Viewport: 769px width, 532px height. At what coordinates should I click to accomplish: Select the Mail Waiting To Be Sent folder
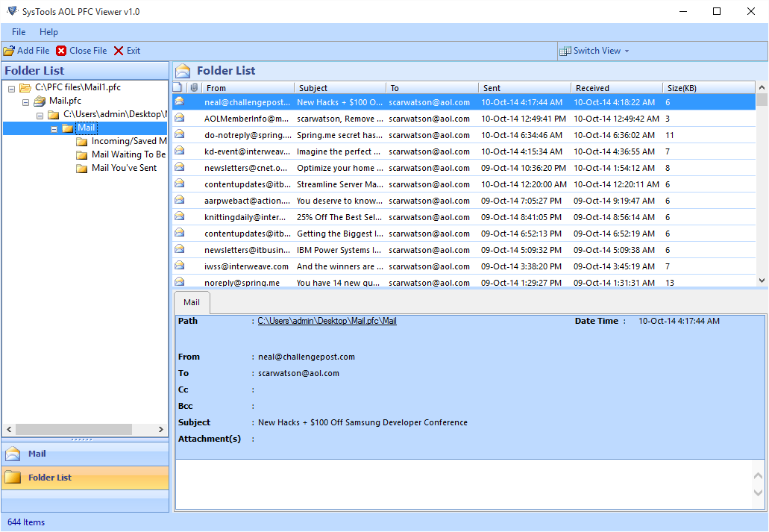(128, 155)
